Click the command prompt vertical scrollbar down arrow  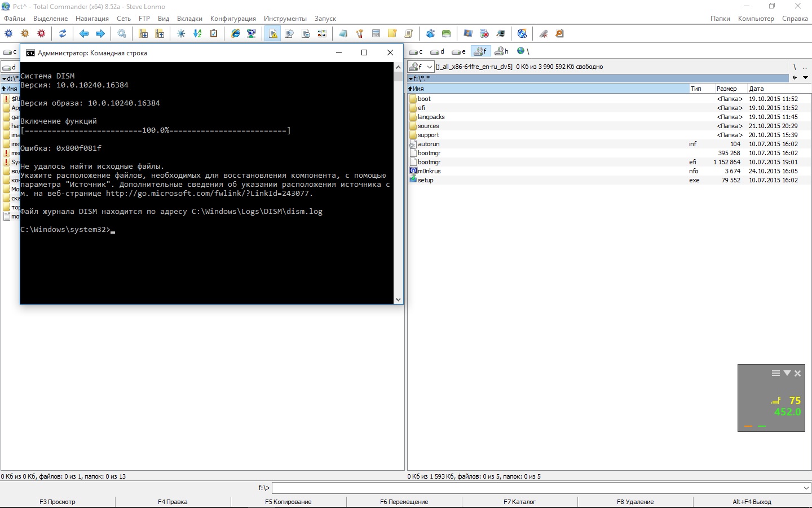point(399,300)
